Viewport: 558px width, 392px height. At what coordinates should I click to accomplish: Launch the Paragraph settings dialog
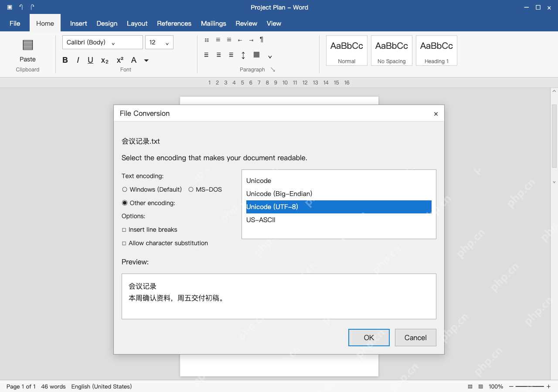coord(273,70)
